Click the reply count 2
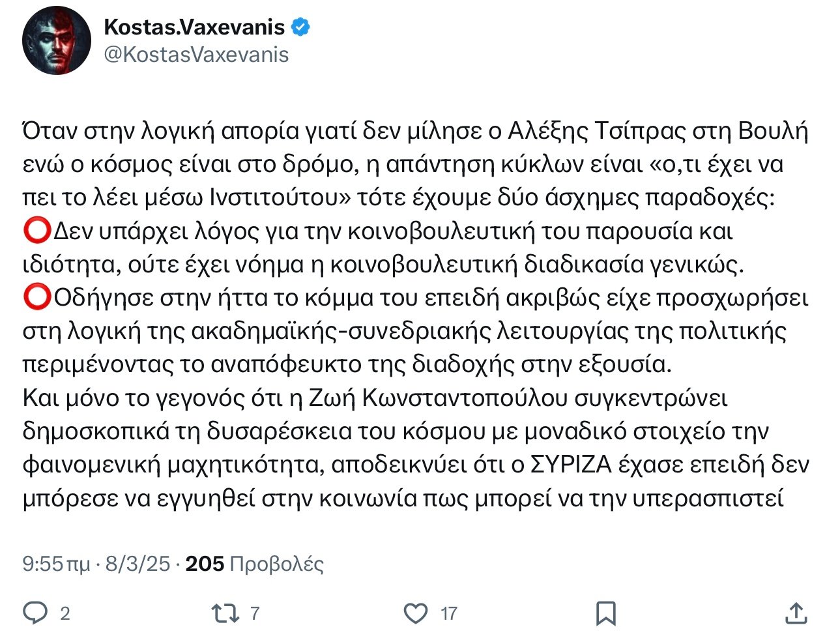Screen dimensions: 840x638 pyautogui.click(x=65, y=613)
